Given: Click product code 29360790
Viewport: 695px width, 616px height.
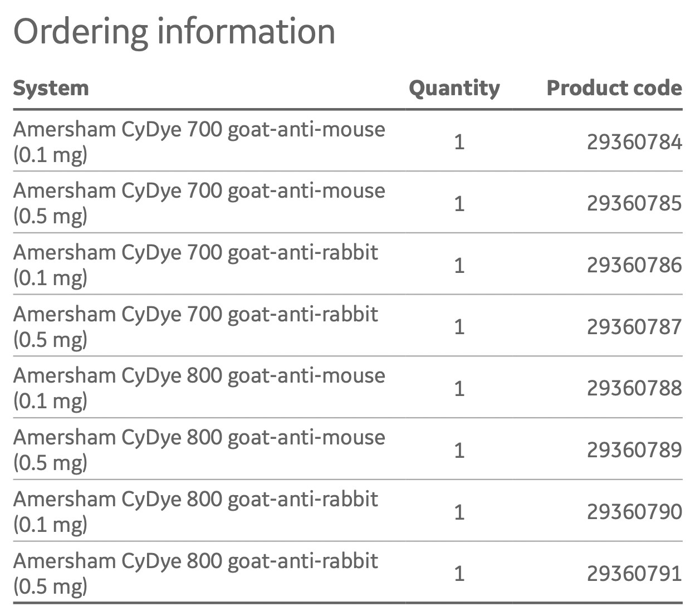Looking at the screenshot, I should 634,512.
